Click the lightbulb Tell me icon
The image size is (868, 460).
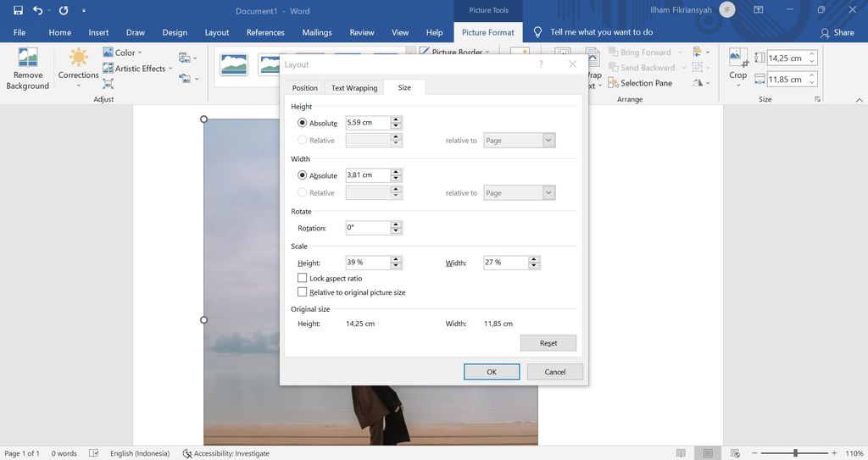point(537,32)
